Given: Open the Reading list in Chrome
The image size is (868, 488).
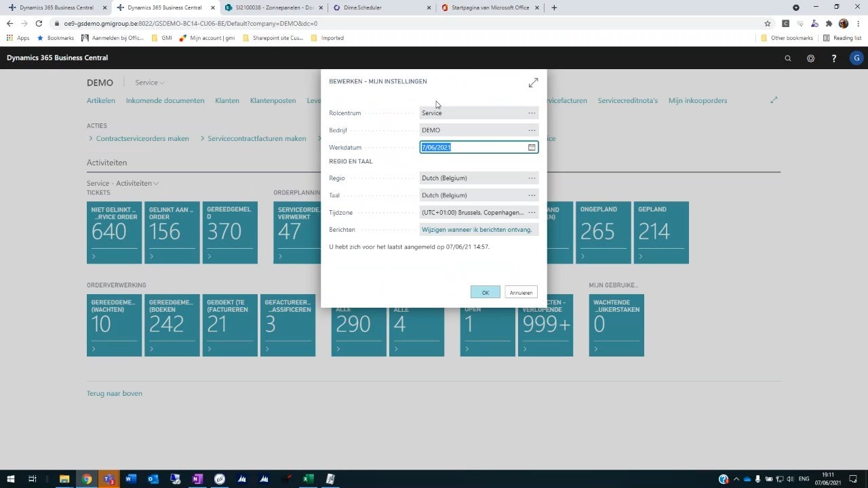Looking at the screenshot, I should pyautogui.click(x=842, y=38).
